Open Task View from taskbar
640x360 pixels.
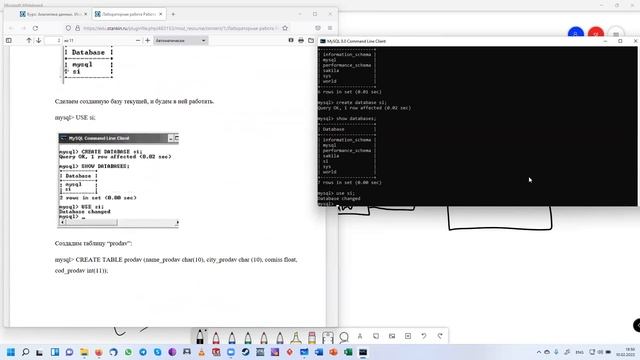coord(40,352)
